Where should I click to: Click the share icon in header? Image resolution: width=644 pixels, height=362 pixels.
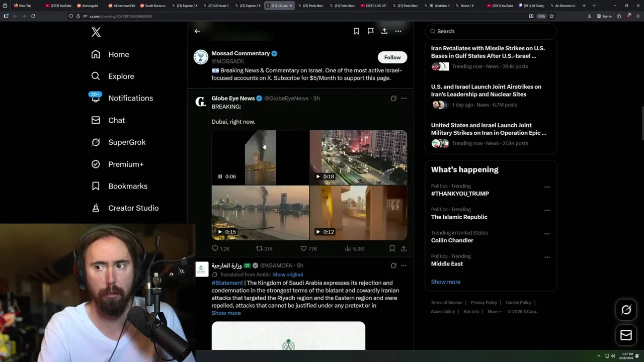(384, 31)
